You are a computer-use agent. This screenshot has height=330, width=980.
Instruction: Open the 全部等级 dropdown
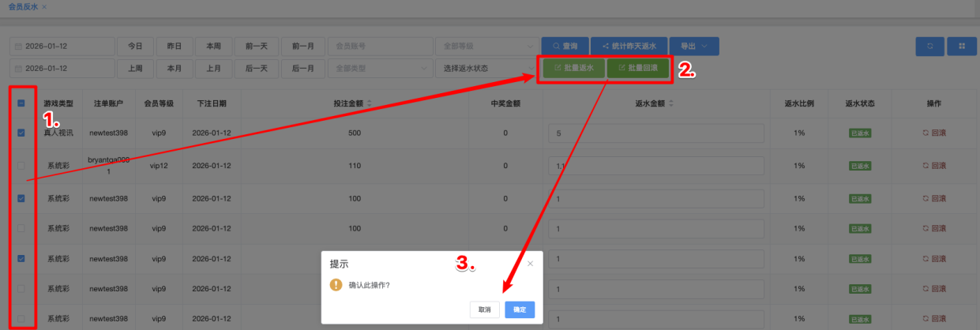[485, 47]
